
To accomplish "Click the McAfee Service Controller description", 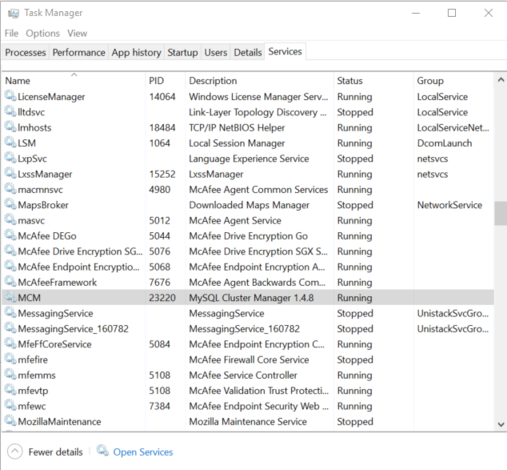I will click(243, 375).
